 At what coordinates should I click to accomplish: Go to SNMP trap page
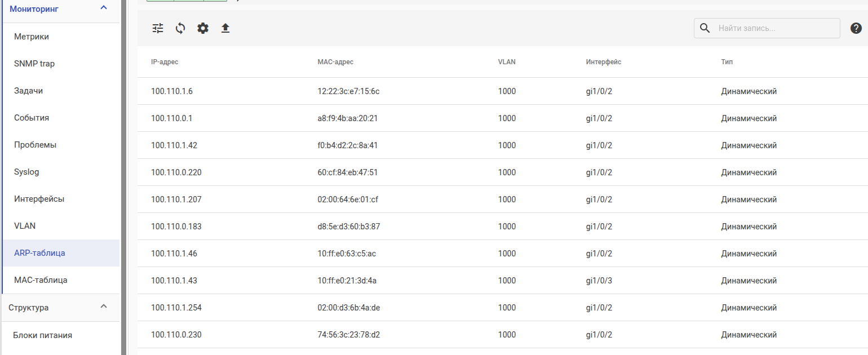pyautogui.click(x=34, y=64)
